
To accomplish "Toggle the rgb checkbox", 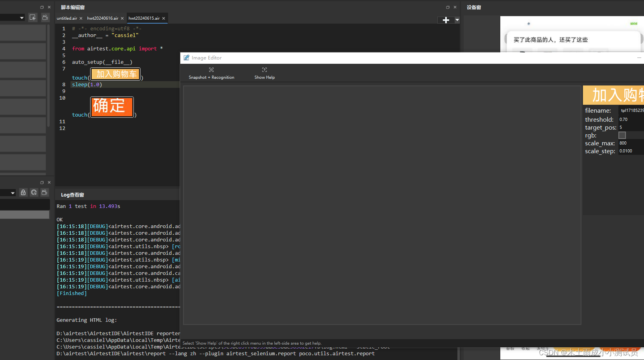I will point(622,135).
